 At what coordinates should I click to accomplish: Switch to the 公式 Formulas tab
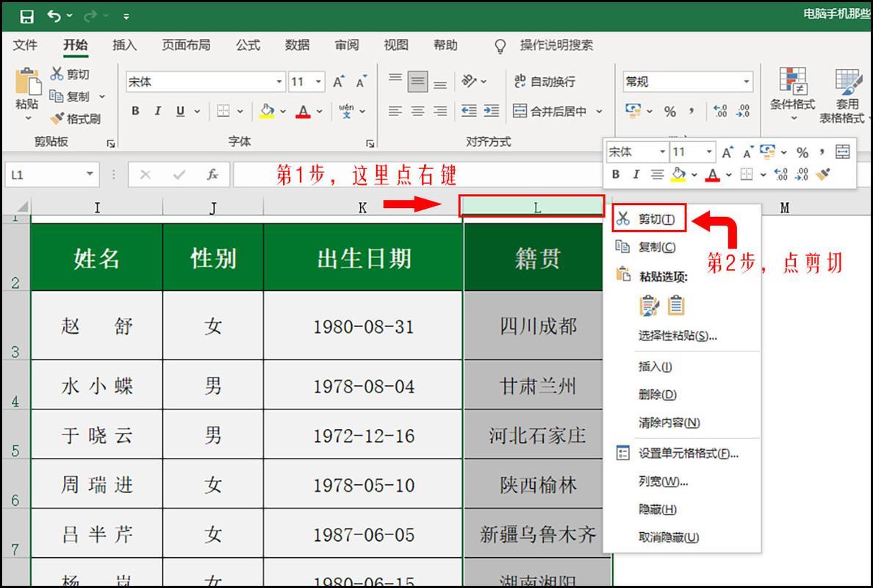(x=248, y=45)
